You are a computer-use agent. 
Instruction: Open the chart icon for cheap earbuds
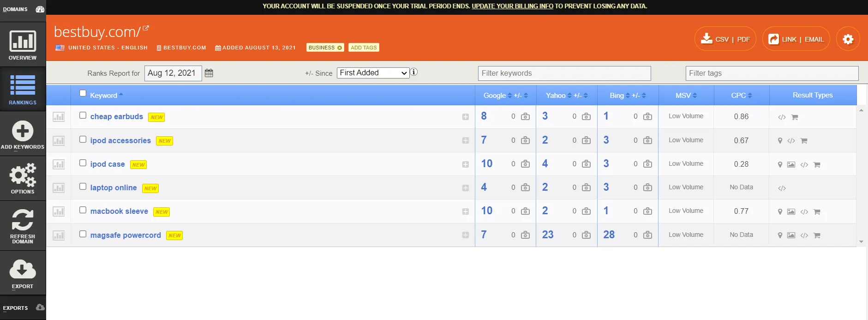point(59,117)
